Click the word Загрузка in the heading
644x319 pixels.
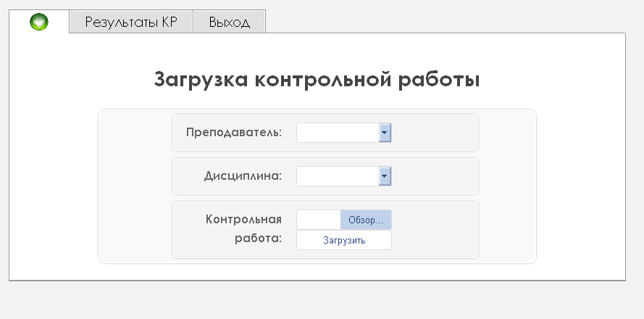201,80
